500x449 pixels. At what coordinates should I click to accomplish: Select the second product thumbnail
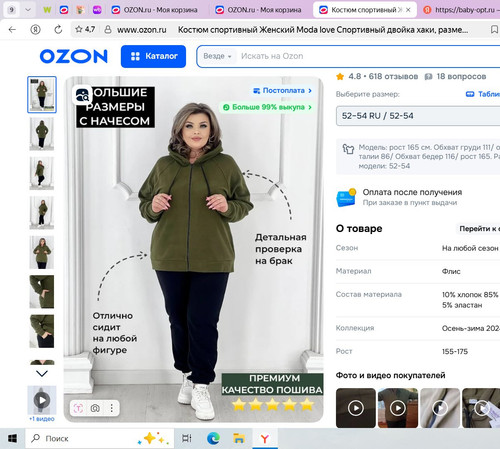point(42,134)
